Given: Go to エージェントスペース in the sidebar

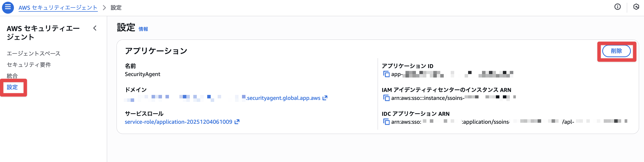Looking at the screenshot, I should click(x=34, y=53).
